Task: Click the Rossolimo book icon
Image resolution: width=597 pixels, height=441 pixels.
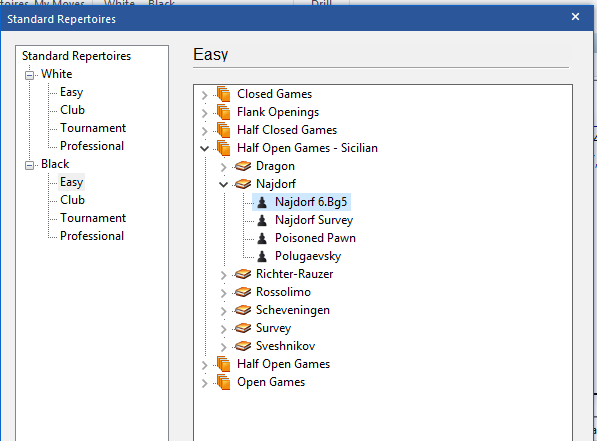Action: pos(243,292)
